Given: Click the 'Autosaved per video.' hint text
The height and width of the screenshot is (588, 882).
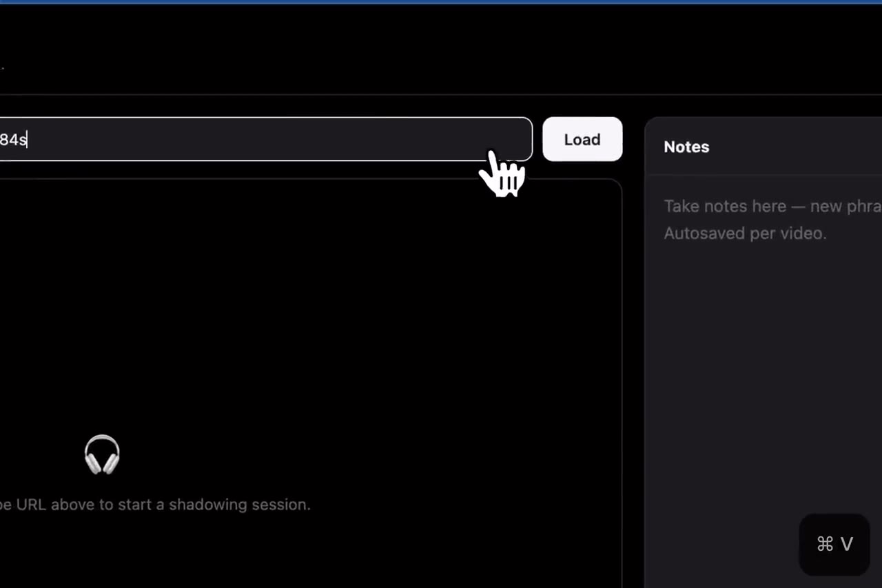Looking at the screenshot, I should 745,233.
